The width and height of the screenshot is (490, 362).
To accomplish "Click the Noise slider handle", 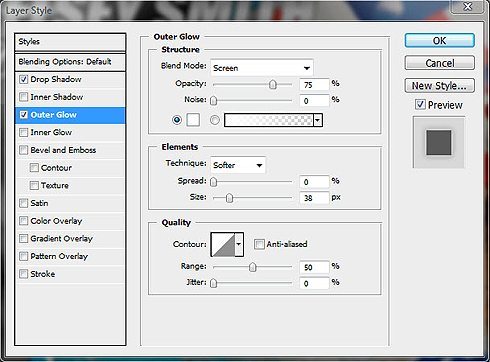I will (214, 101).
